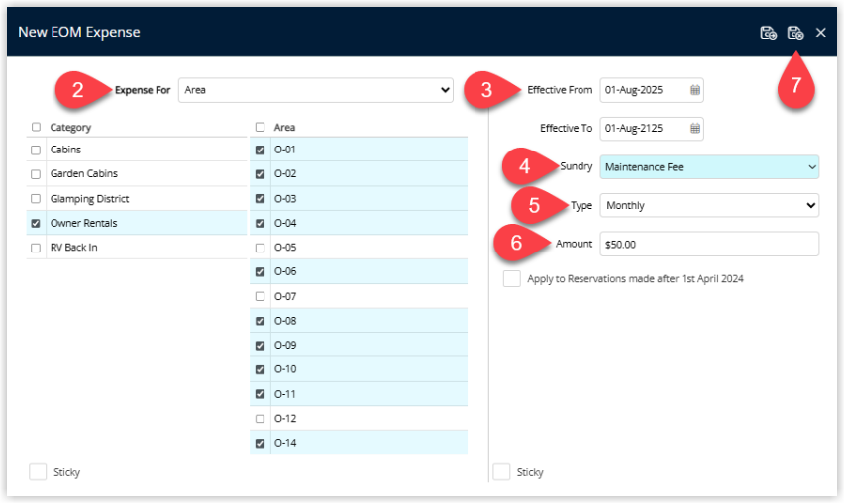Check the RV Back In category checkbox
The height and width of the screenshot is (504, 845).
click(x=36, y=248)
